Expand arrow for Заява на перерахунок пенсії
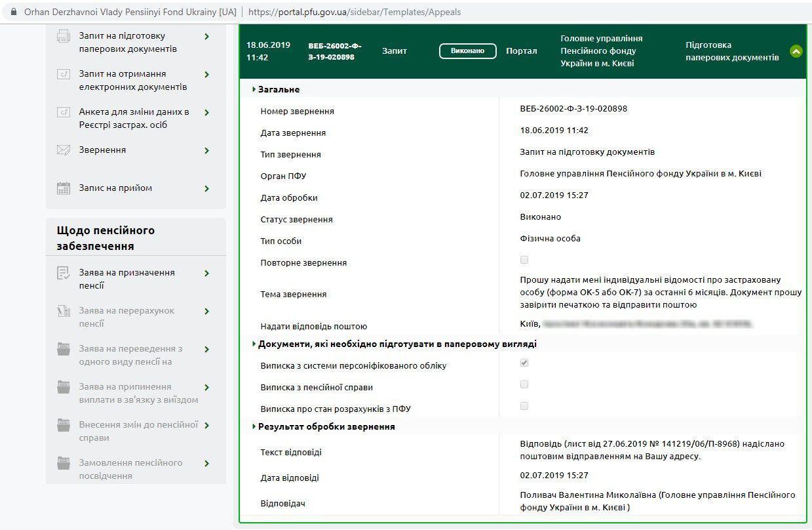Screen dimensions: 812x530 coord(207,311)
